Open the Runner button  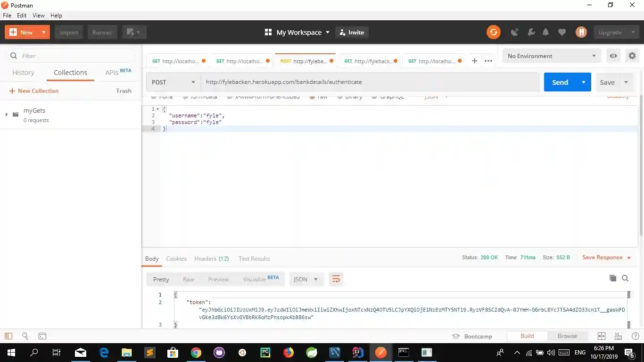point(102,32)
